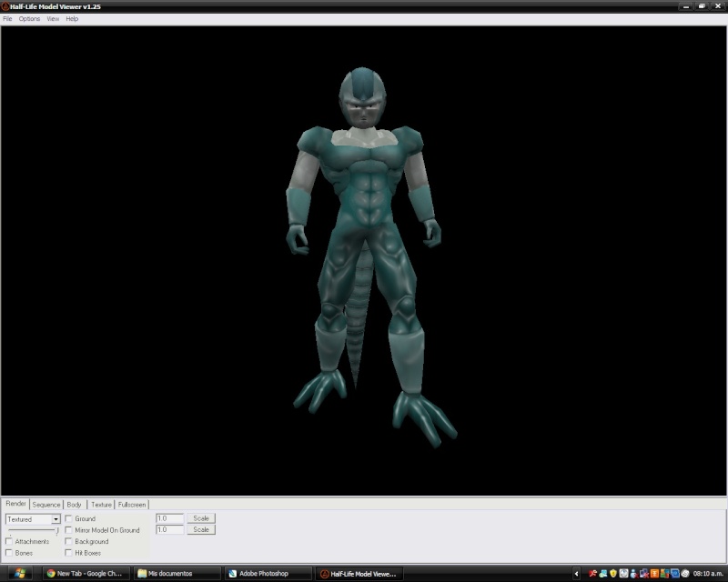Image resolution: width=728 pixels, height=582 pixels.
Task: Click the taskbar clock showing 08:10 a.m.
Action: (x=709, y=574)
